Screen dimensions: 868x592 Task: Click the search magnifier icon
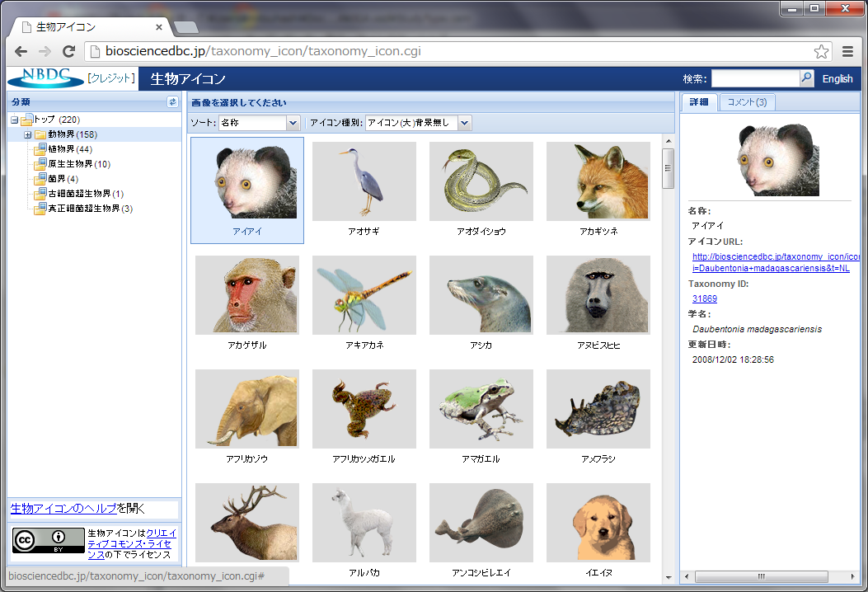pos(807,78)
